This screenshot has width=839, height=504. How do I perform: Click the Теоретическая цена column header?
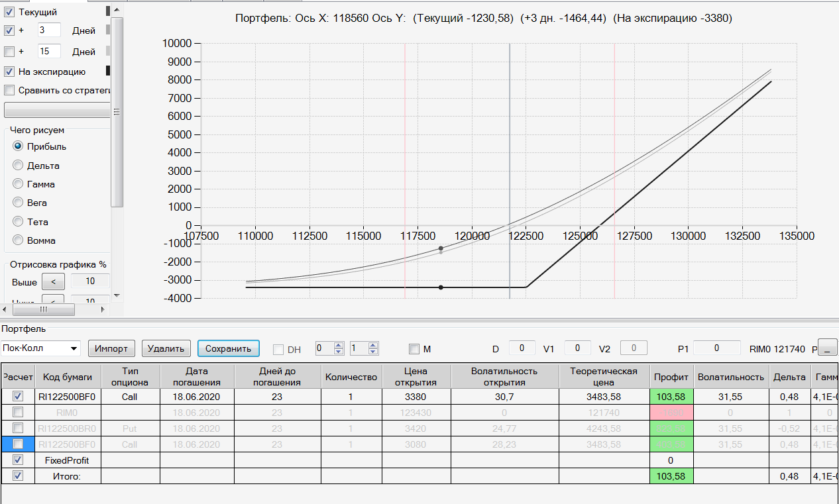604,376
